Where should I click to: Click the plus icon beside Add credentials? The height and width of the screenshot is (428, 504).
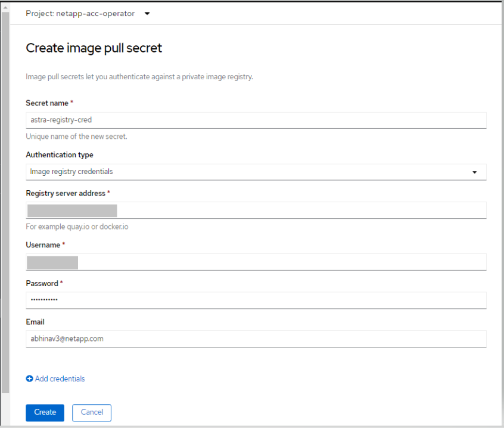coord(29,379)
